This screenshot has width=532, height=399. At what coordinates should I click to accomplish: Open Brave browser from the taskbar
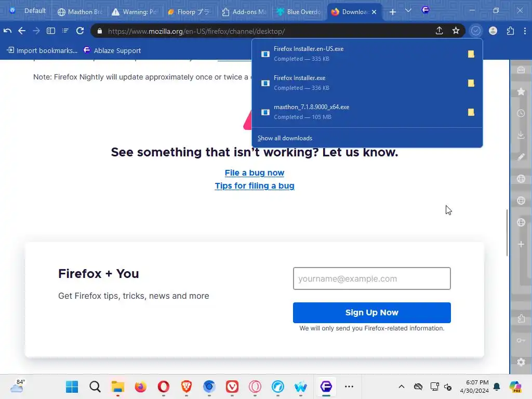pos(187,387)
